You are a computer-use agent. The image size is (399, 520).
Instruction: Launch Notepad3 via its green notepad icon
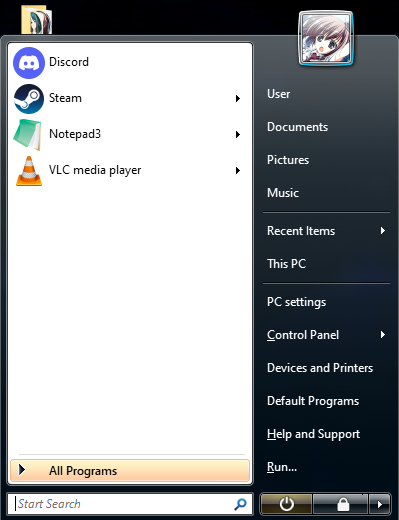point(28,135)
